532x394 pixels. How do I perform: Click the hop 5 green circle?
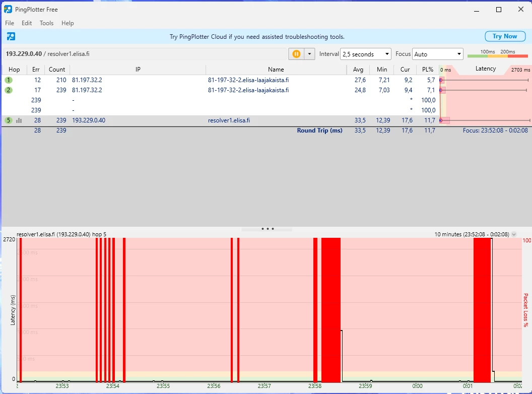click(9, 120)
